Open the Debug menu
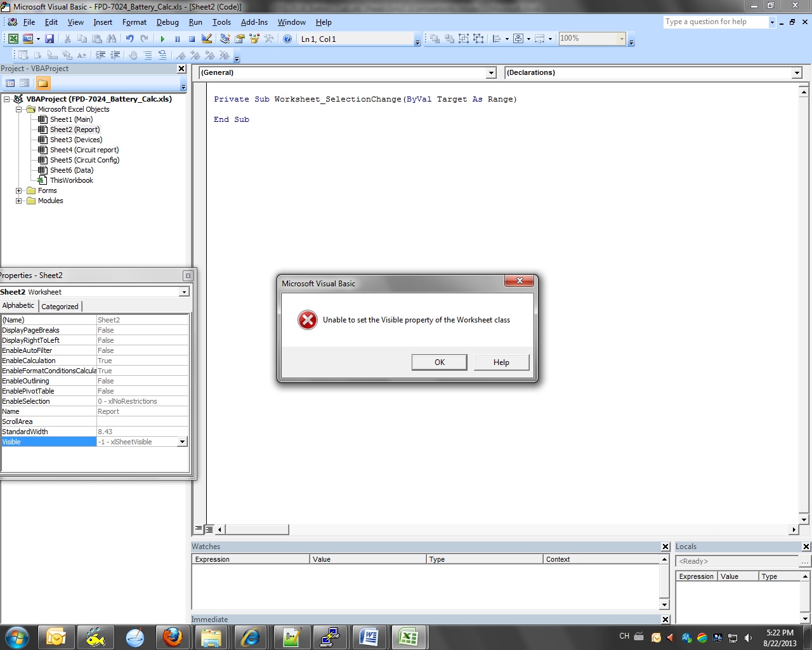The width and height of the screenshot is (812, 650). [167, 22]
